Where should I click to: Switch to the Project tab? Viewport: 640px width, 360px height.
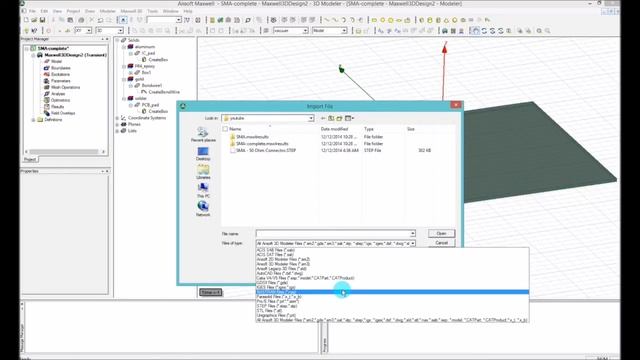30,160
